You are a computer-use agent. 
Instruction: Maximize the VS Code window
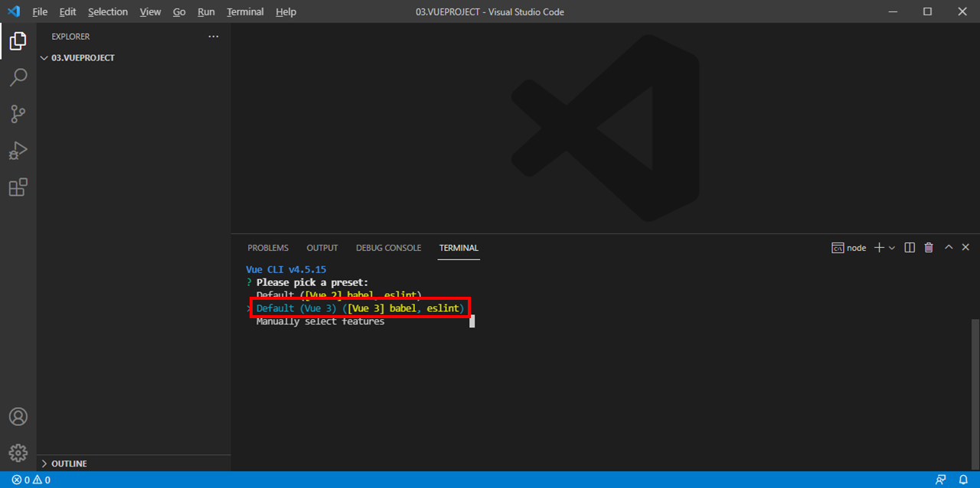pyautogui.click(x=927, y=11)
